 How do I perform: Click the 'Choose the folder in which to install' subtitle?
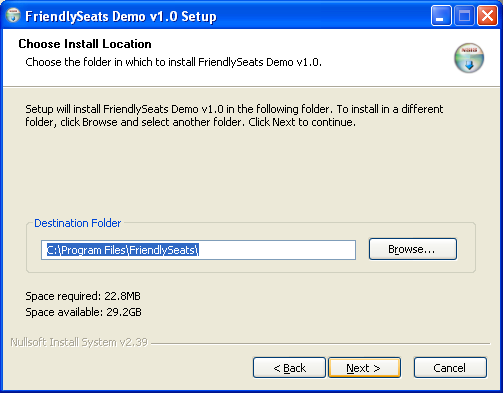coord(173,62)
